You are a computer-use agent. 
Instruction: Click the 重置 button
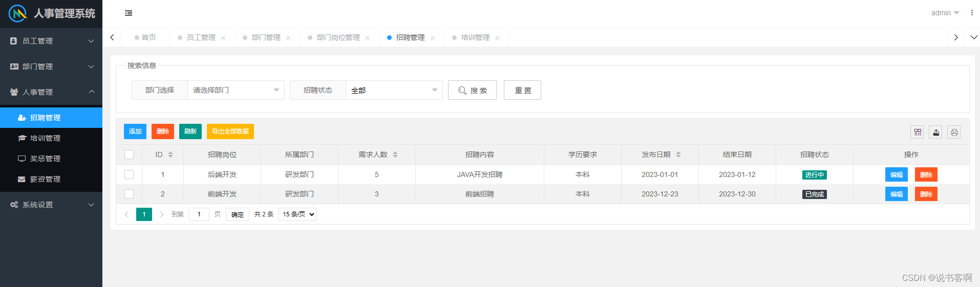(522, 90)
